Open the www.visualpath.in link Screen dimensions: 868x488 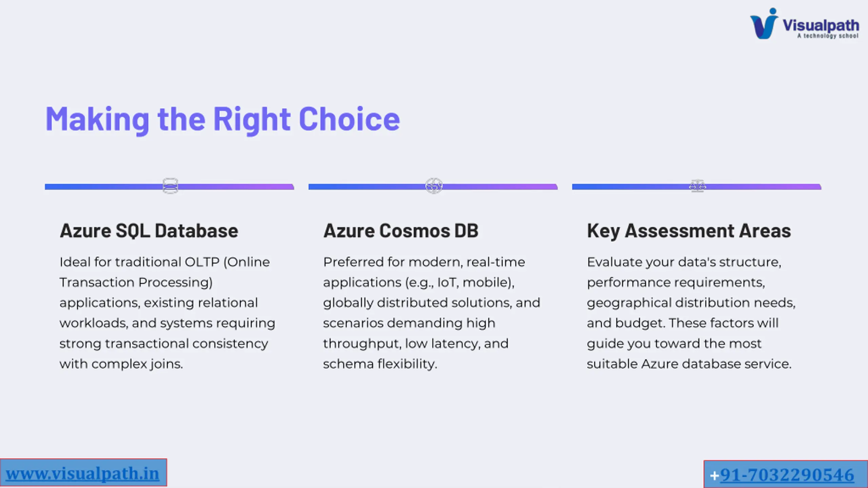click(x=82, y=473)
